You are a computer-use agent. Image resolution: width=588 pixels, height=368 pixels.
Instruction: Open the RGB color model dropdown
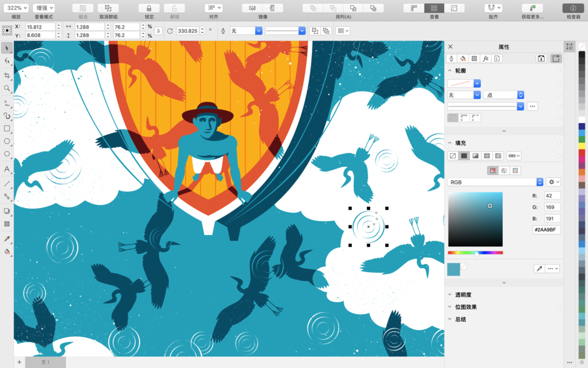coord(495,181)
